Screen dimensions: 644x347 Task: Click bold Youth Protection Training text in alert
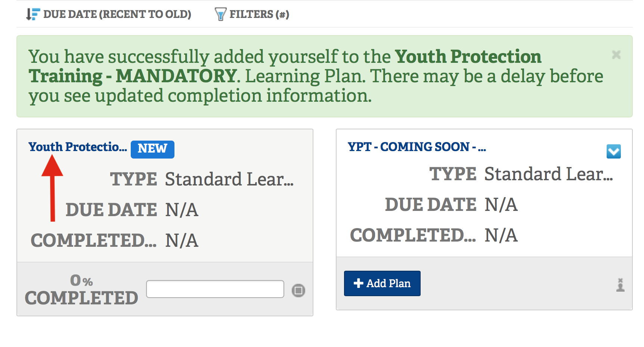[x=468, y=57]
